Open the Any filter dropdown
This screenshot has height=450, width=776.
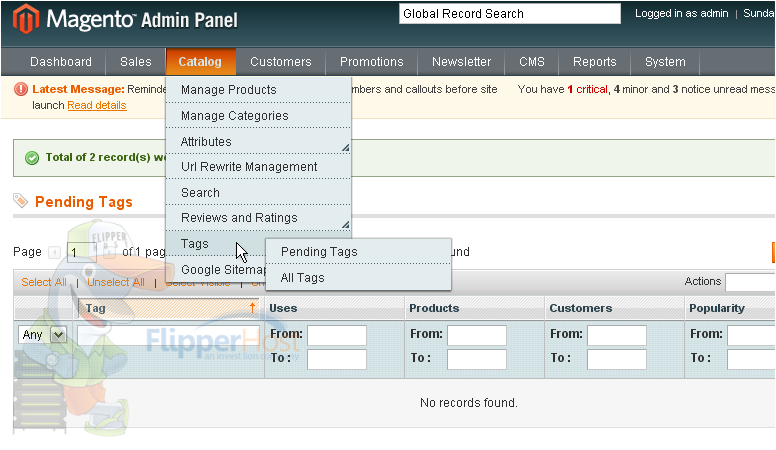tap(43, 335)
